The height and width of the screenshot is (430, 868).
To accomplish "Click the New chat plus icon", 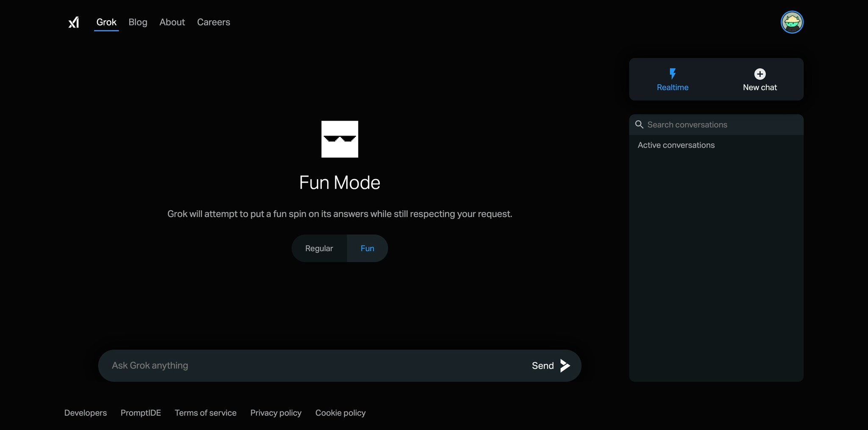I will pyautogui.click(x=760, y=74).
